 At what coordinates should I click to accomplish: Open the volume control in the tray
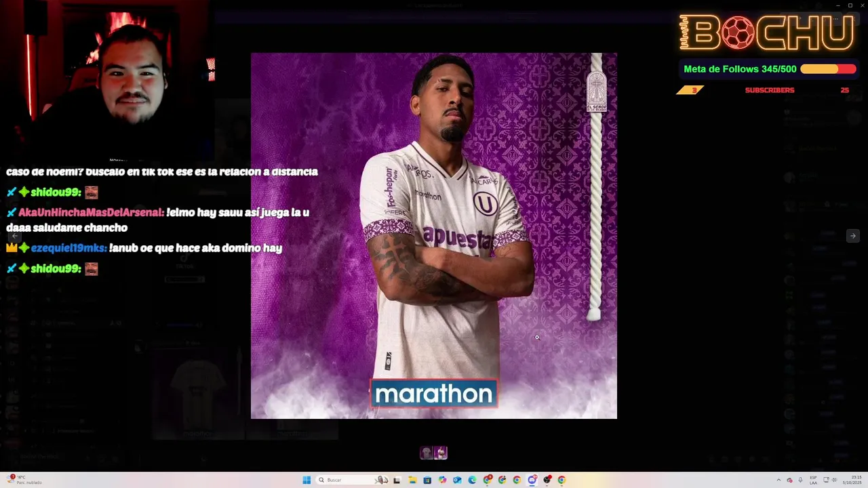pos(834,480)
